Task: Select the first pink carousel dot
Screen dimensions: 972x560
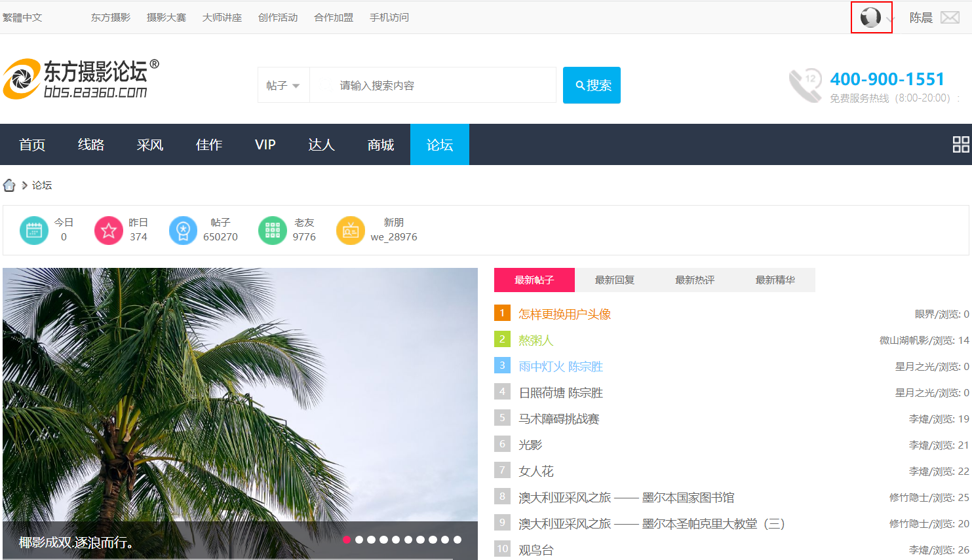Action: pos(347,540)
